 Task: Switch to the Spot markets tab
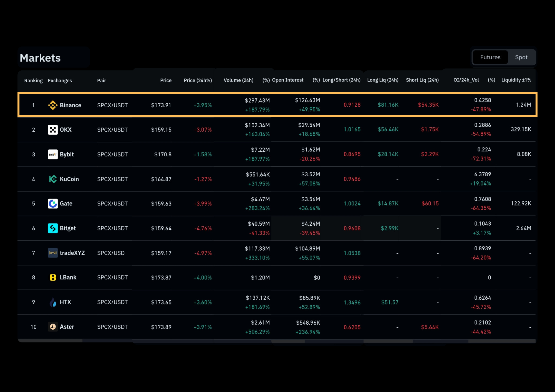[x=521, y=57]
